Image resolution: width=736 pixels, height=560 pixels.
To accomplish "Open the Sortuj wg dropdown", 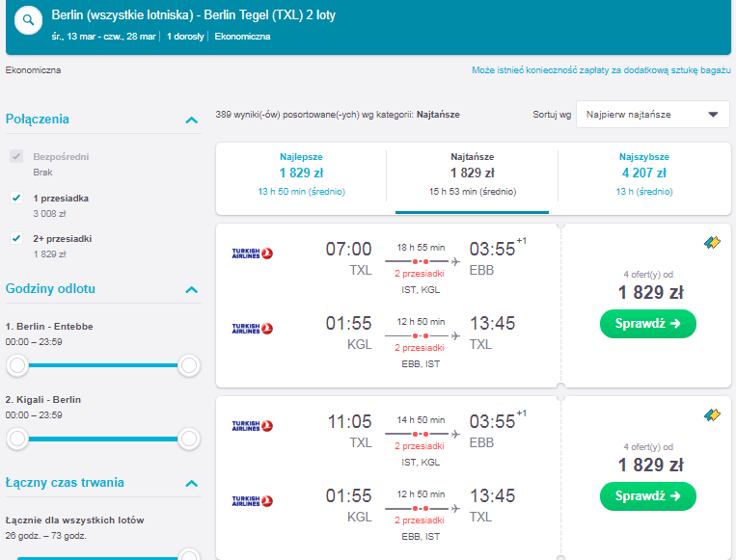I will pyautogui.click(x=652, y=115).
